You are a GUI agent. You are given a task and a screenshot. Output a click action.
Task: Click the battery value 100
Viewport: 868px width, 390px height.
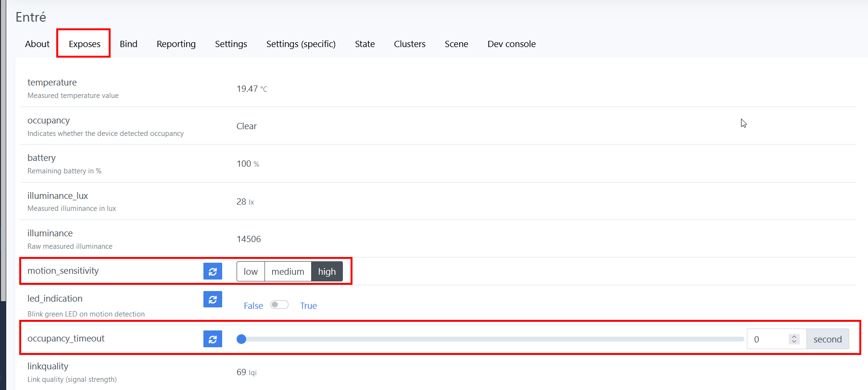[244, 164]
